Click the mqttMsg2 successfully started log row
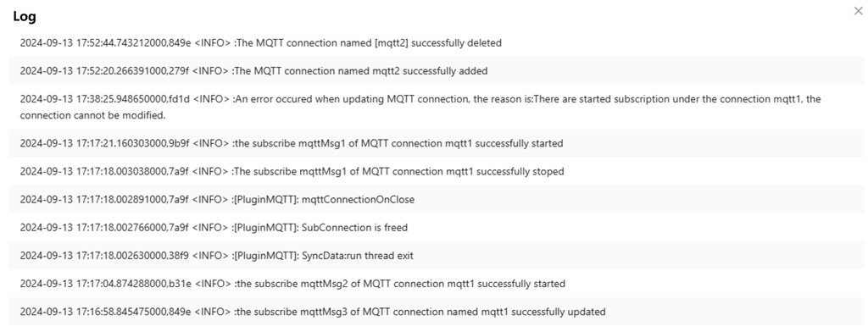 437,284
